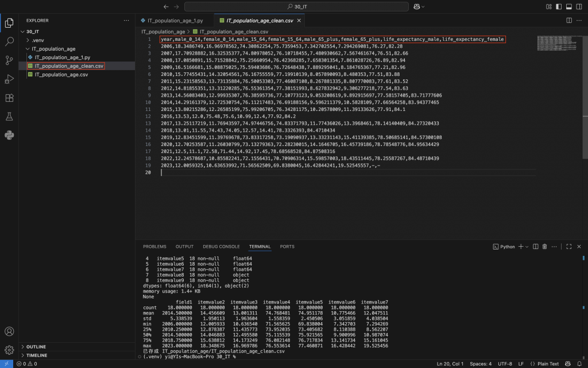
Task: Open the Accounts menu icon
Action: [x=9, y=331]
